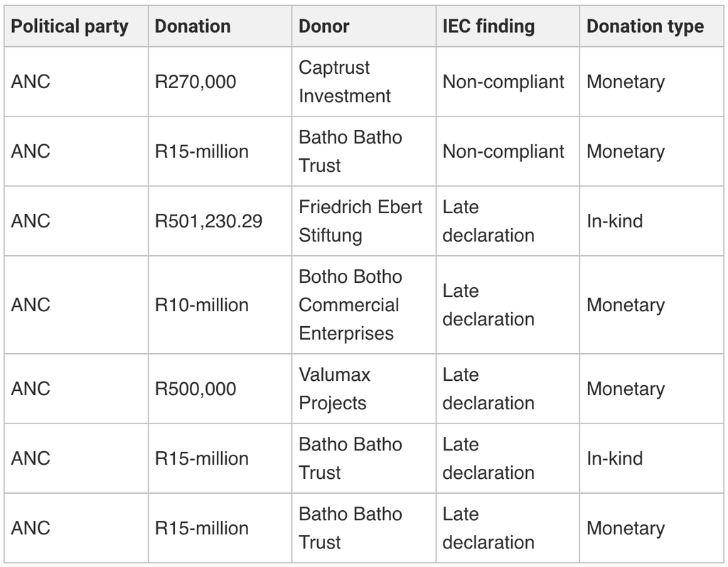Click the Political party column header
This screenshot has width=728, height=567.
(76, 26)
